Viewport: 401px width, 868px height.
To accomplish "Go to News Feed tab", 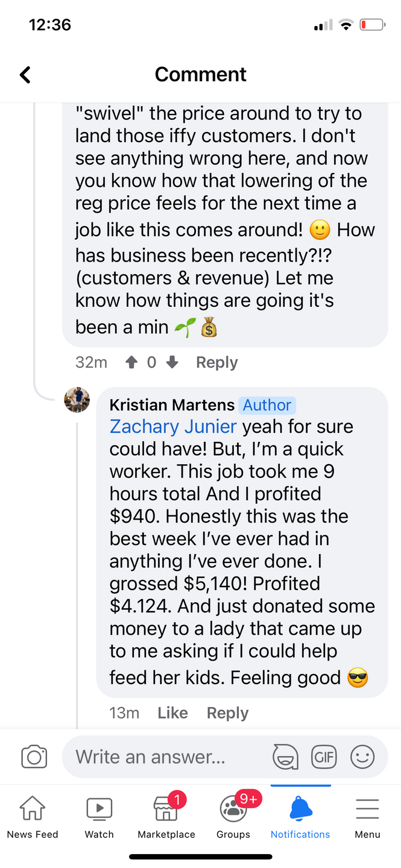I will (x=33, y=817).
